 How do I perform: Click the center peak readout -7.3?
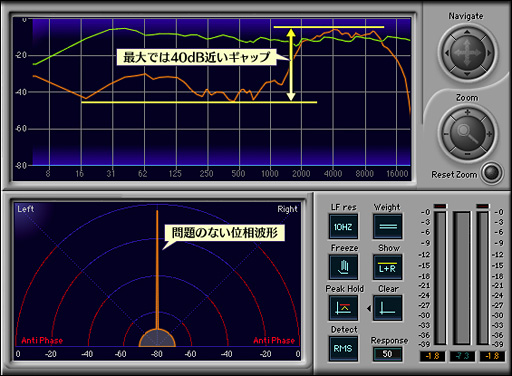click(x=462, y=356)
